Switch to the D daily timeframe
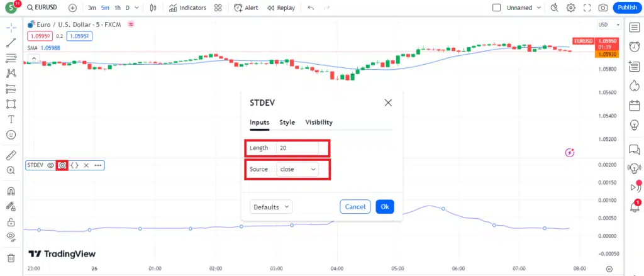The height and width of the screenshot is (276, 644). coord(128,8)
